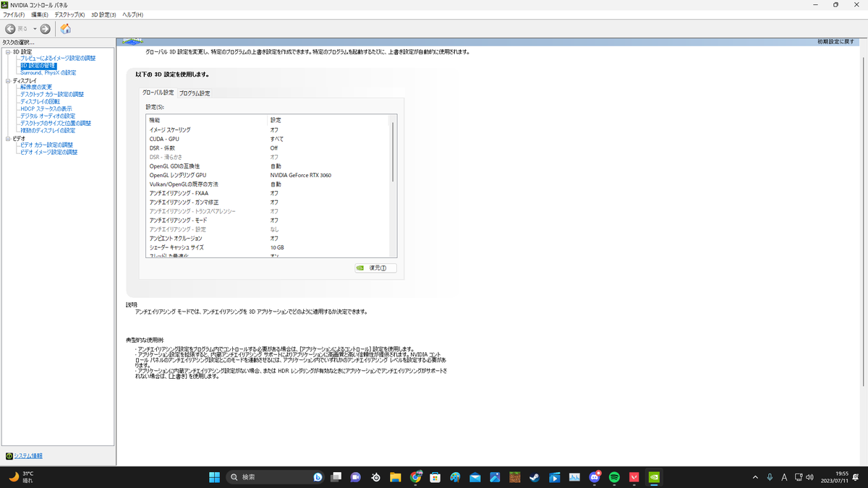The image size is (868, 488).
Task: Open the 3D 設定 menu in the menu bar
Action: pyautogui.click(x=103, y=14)
